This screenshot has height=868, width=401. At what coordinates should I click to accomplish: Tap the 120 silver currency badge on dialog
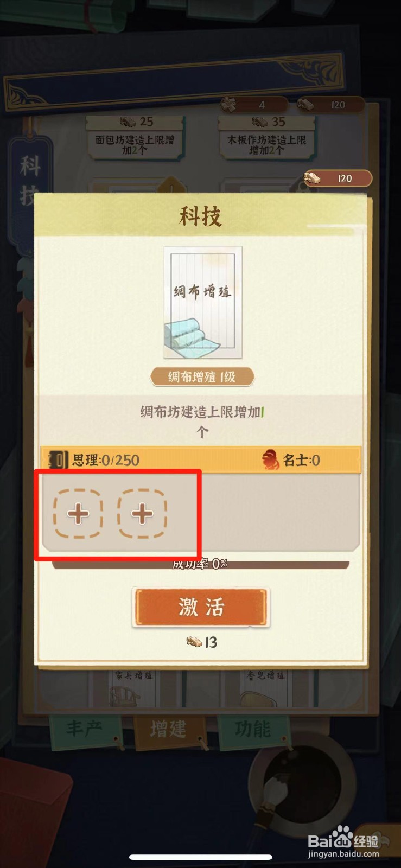338,178
